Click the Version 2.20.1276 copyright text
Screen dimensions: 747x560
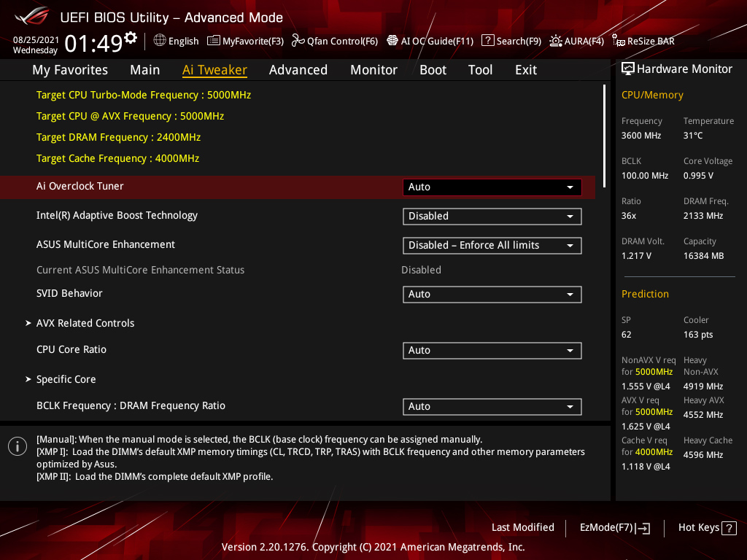point(373,547)
